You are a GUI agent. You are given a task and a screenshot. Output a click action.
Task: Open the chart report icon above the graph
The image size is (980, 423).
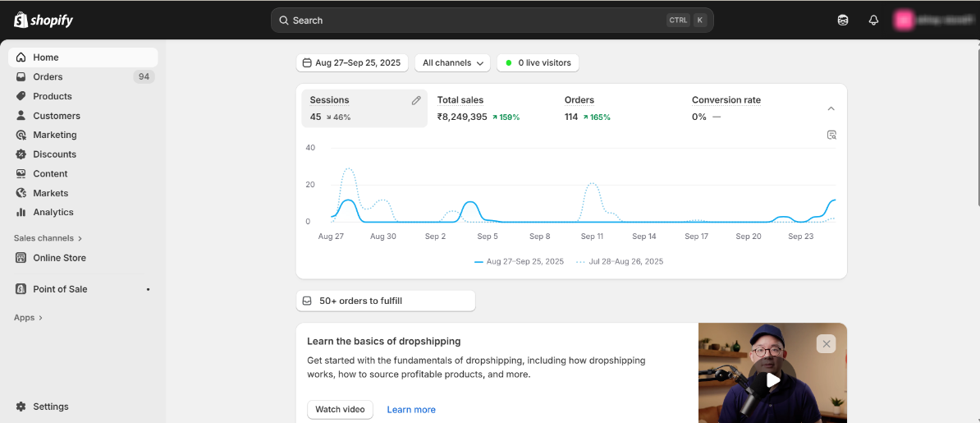pos(831,135)
